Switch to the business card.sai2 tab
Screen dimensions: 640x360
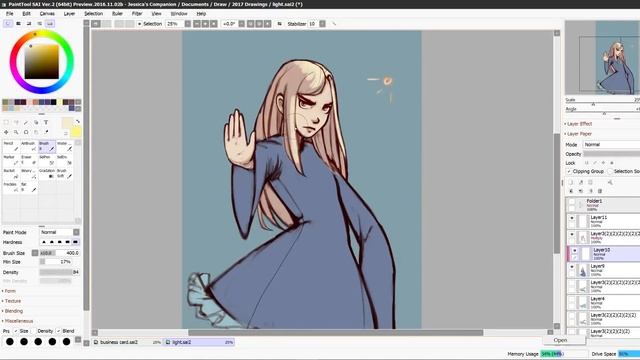pos(127,342)
